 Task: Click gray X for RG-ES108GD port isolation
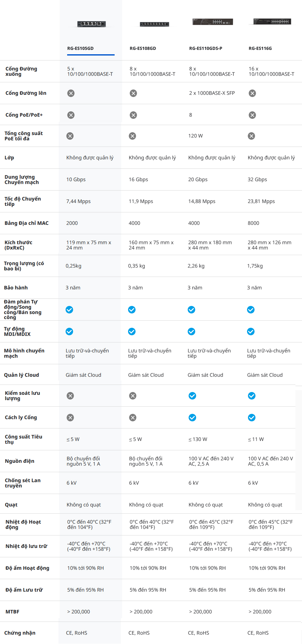133,418
